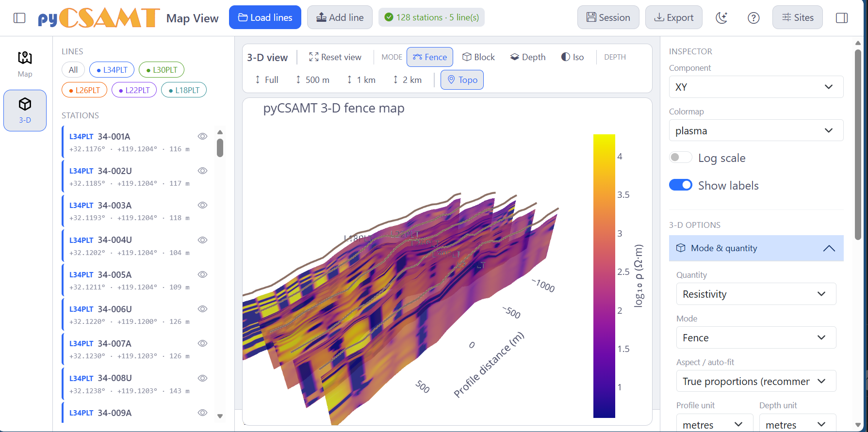
Task: Set depth range to 500 m
Action: pyautogui.click(x=312, y=80)
